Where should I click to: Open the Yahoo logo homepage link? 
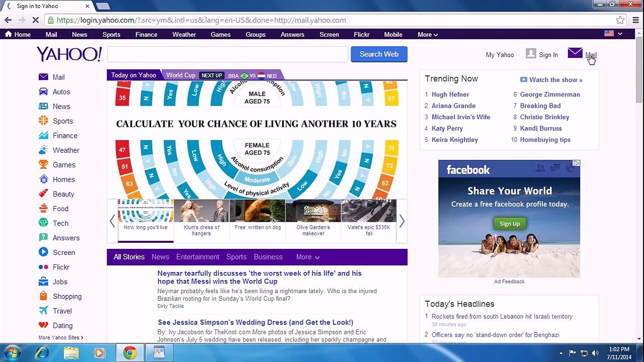pyautogui.click(x=69, y=54)
